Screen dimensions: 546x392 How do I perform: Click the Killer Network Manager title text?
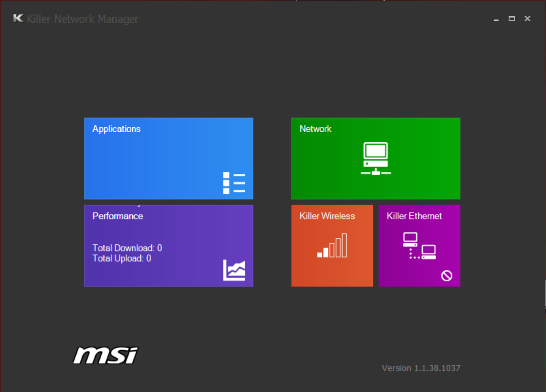coord(83,19)
